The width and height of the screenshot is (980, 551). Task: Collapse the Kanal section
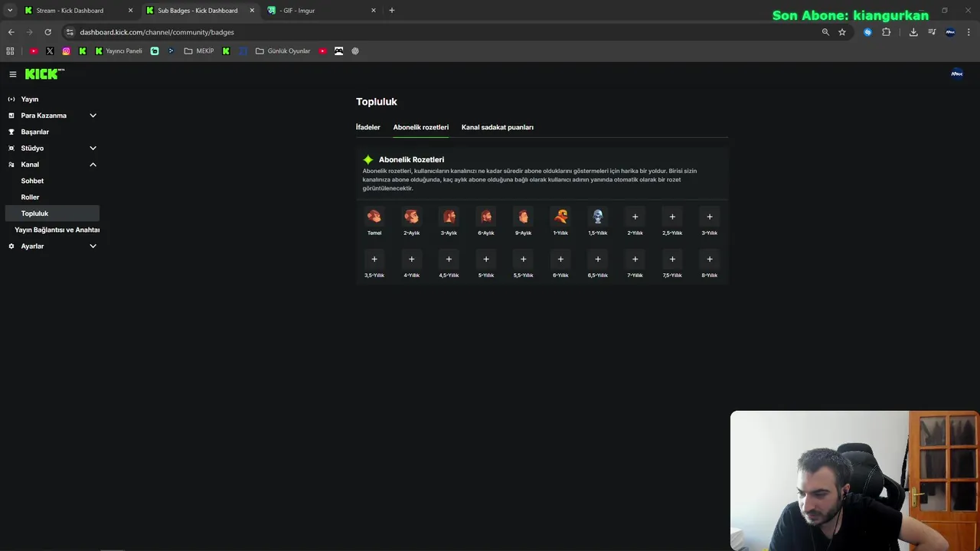pyautogui.click(x=52, y=165)
